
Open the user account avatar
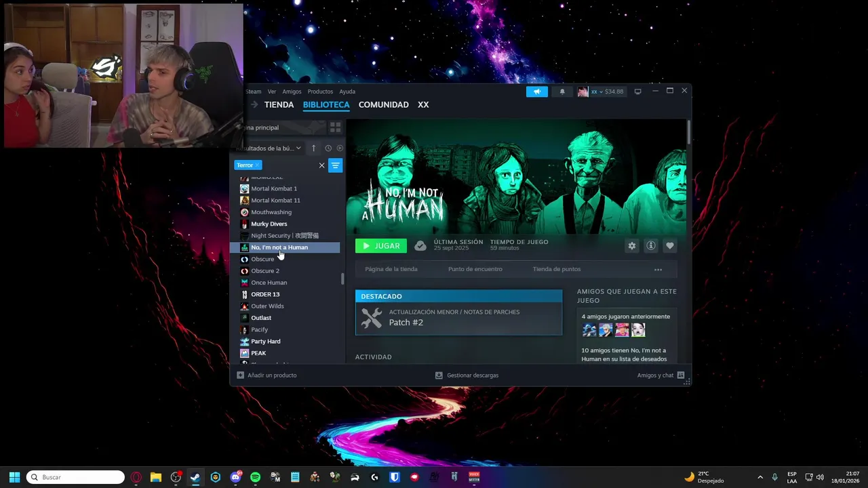583,91
